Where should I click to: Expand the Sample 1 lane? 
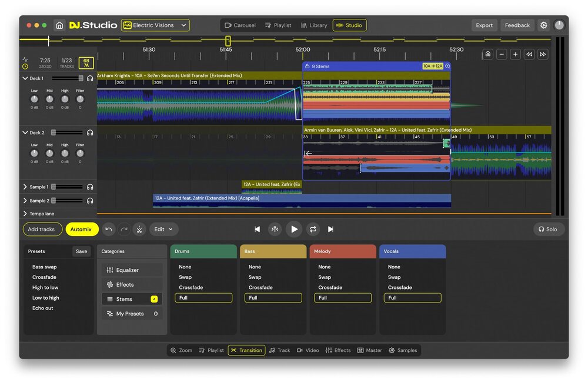tap(25, 187)
